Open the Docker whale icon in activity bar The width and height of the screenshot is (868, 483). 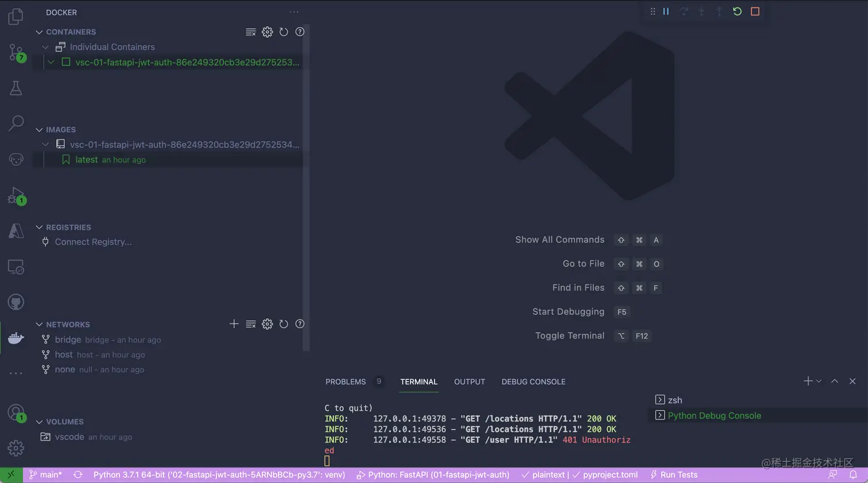(15, 338)
